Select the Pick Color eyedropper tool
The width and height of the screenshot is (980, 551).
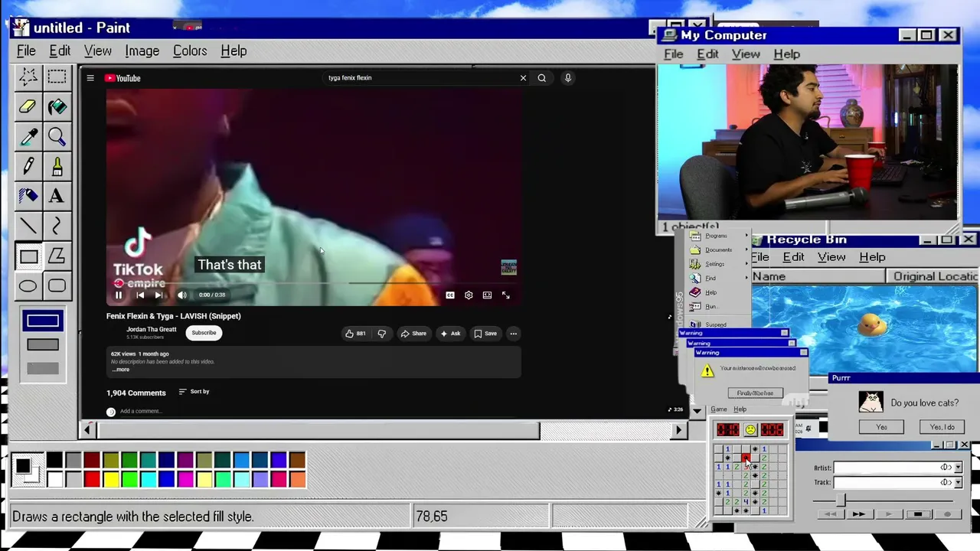(28, 136)
